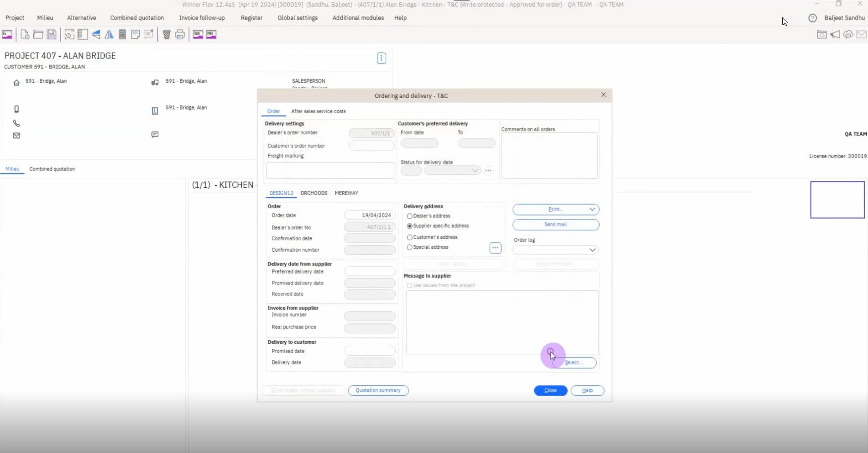Viewport: 868px width, 453px height.
Task: Open the After sales service costs tab
Action: pos(319,111)
